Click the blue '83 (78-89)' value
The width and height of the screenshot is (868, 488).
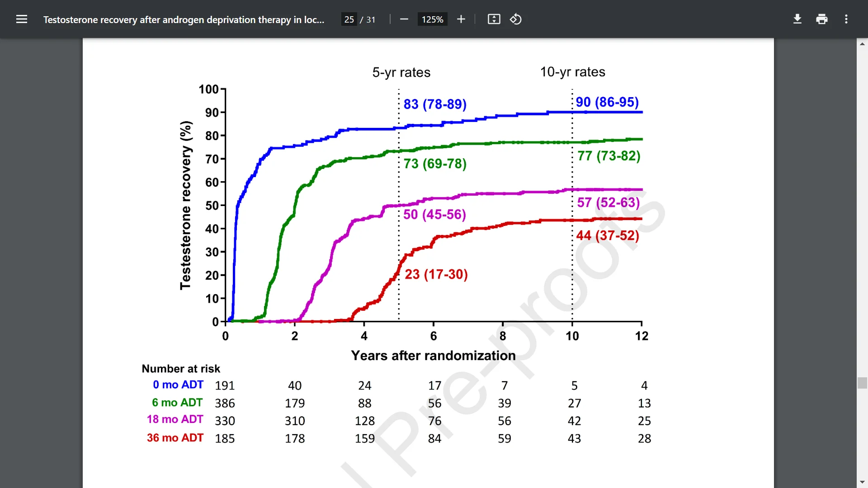point(435,104)
